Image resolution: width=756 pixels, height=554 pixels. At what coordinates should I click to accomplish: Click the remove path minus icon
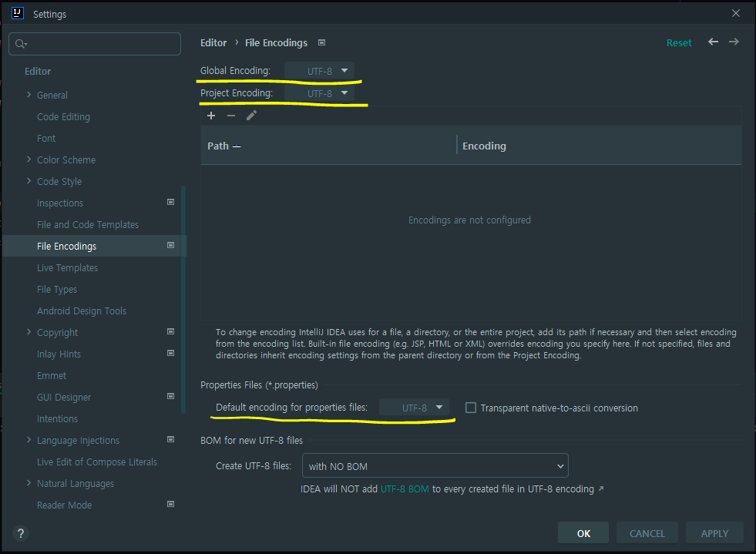[x=231, y=116]
